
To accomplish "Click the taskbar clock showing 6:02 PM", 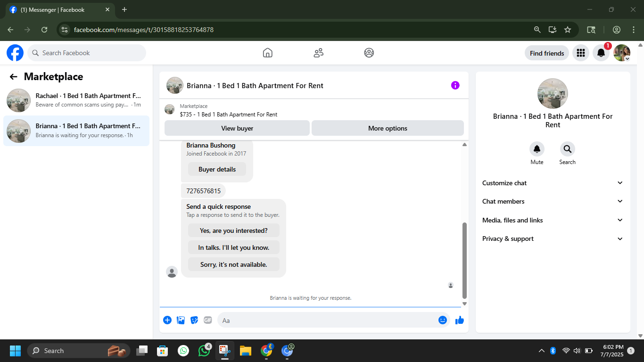I will (x=612, y=351).
